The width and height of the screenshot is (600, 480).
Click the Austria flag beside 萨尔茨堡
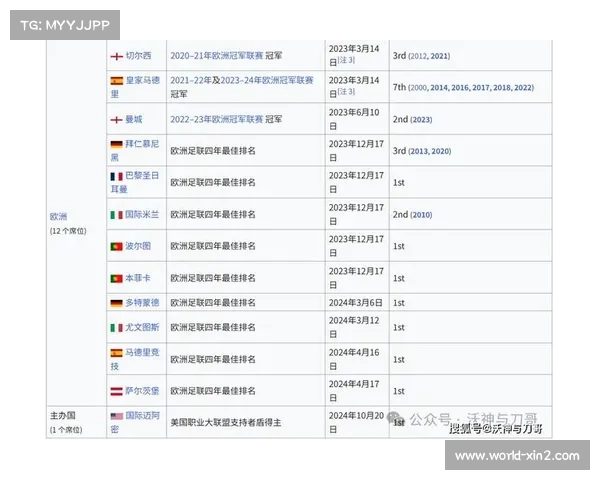116,391
